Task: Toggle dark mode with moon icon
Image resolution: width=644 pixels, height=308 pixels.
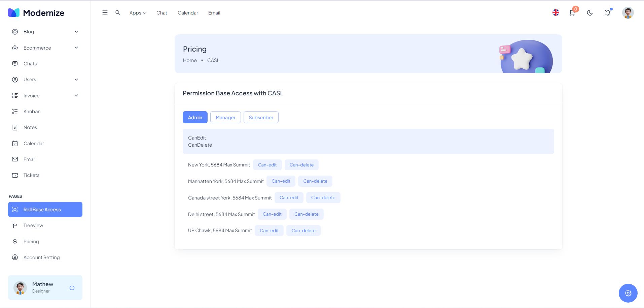Action: coord(590,13)
